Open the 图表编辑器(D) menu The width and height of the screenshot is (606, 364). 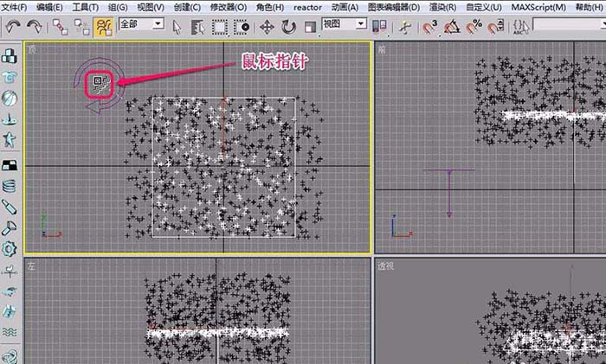click(x=393, y=7)
